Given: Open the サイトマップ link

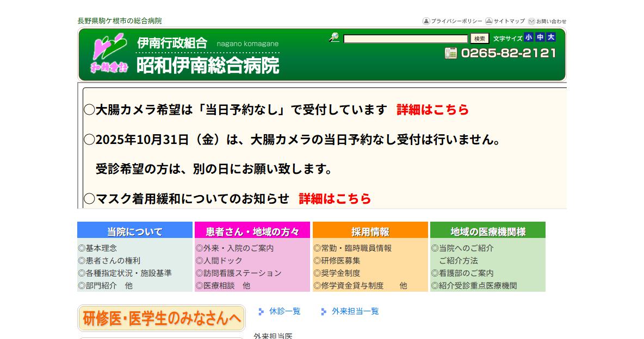Looking at the screenshot, I should (509, 21).
